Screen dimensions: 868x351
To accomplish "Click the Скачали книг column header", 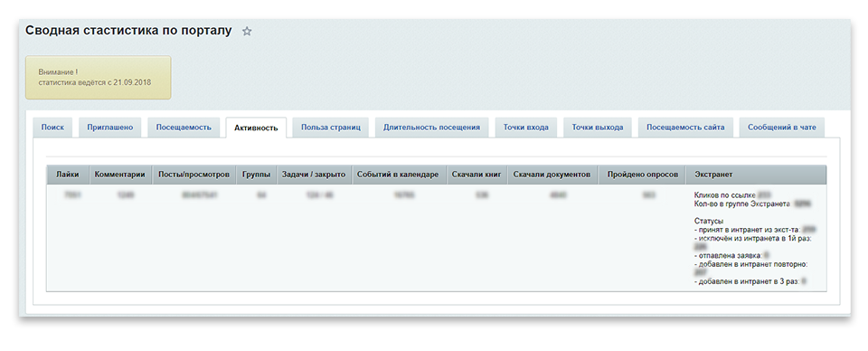I will tap(476, 175).
